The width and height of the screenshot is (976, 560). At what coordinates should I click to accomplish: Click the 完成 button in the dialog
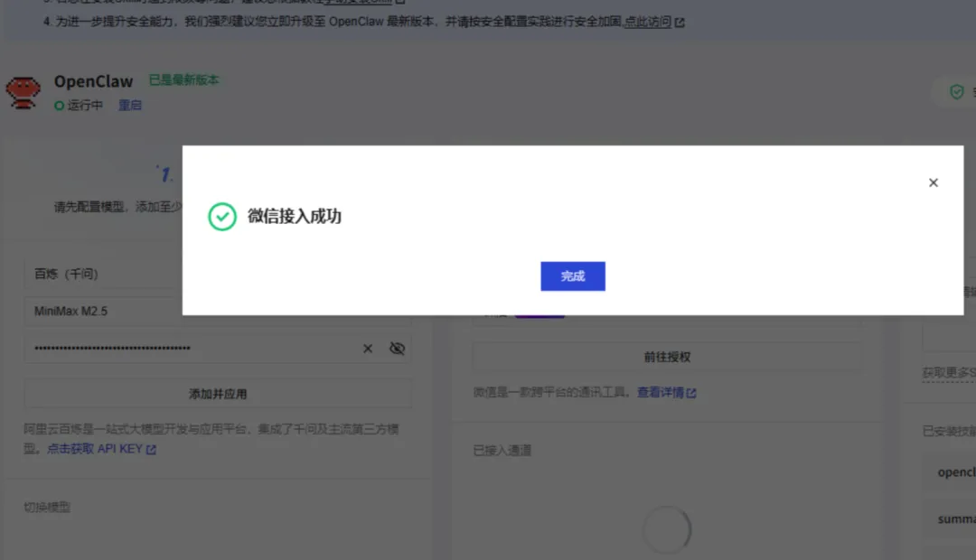point(573,275)
